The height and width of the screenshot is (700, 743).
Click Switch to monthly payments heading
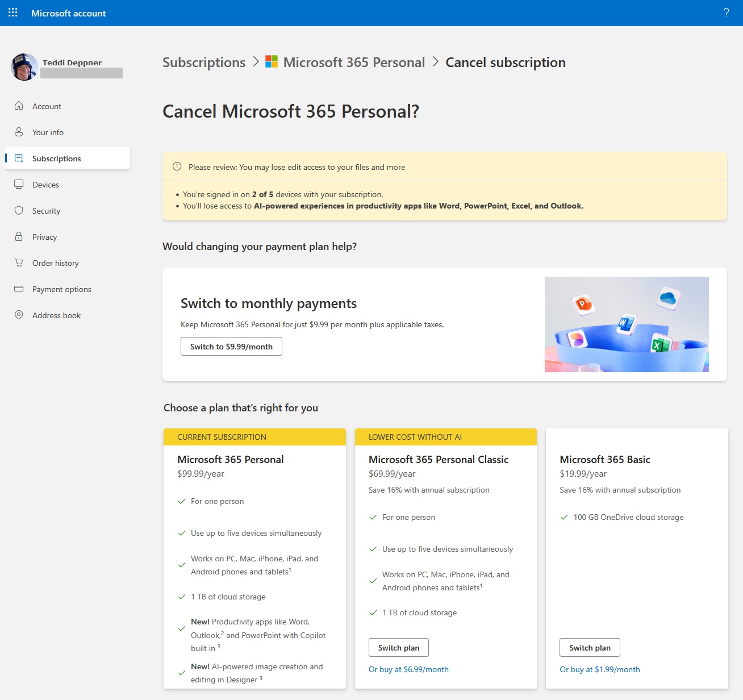coord(269,303)
